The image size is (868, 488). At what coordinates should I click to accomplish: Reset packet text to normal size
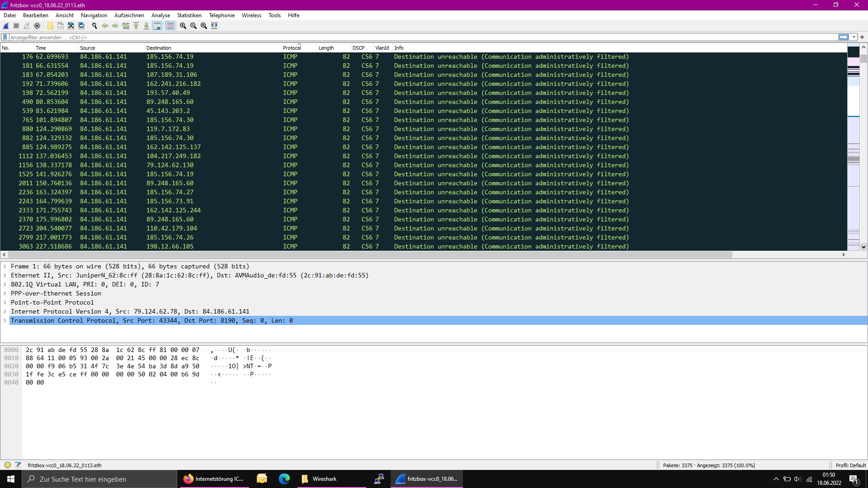pyautogui.click(x=204, y=26)
